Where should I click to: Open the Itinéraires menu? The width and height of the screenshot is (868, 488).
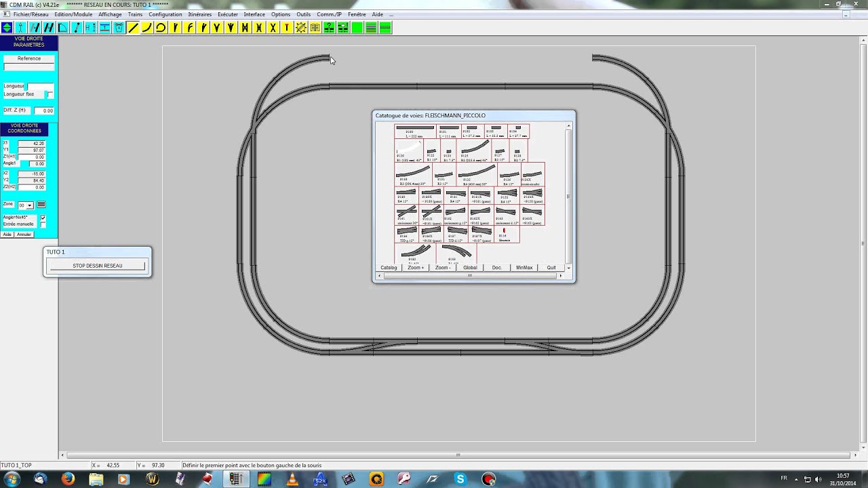click(x=200, y=14)
